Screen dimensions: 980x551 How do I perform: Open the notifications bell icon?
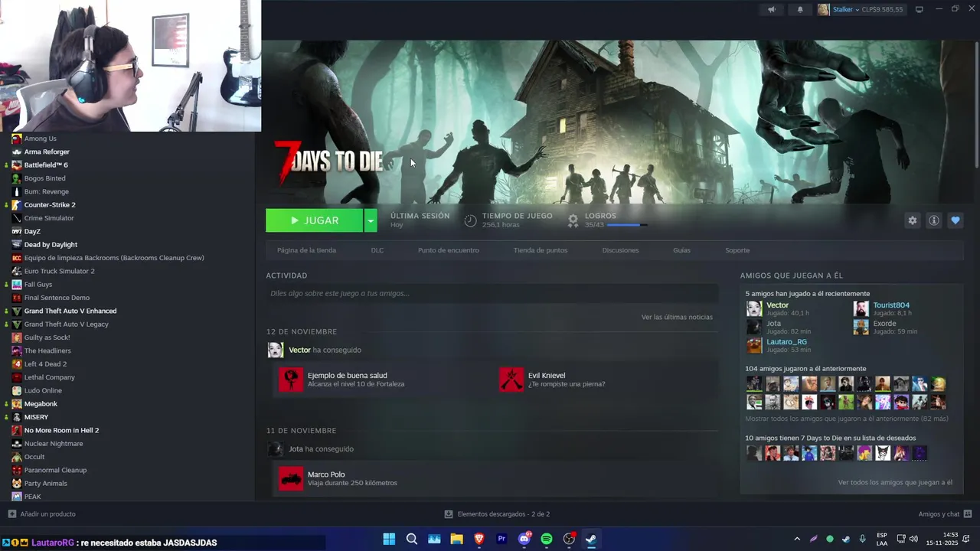pos(800,9)
